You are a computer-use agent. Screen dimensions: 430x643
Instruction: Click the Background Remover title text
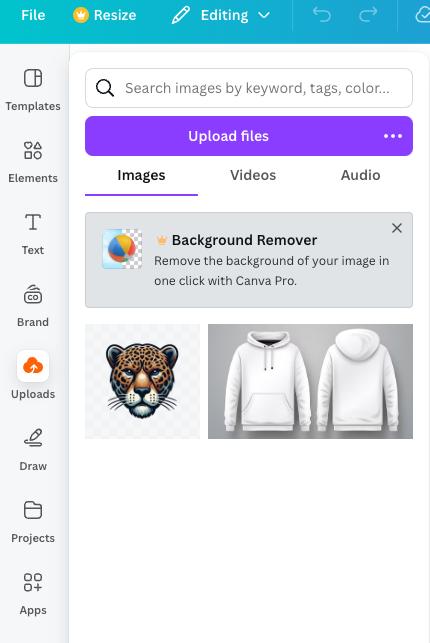(244, 240)
